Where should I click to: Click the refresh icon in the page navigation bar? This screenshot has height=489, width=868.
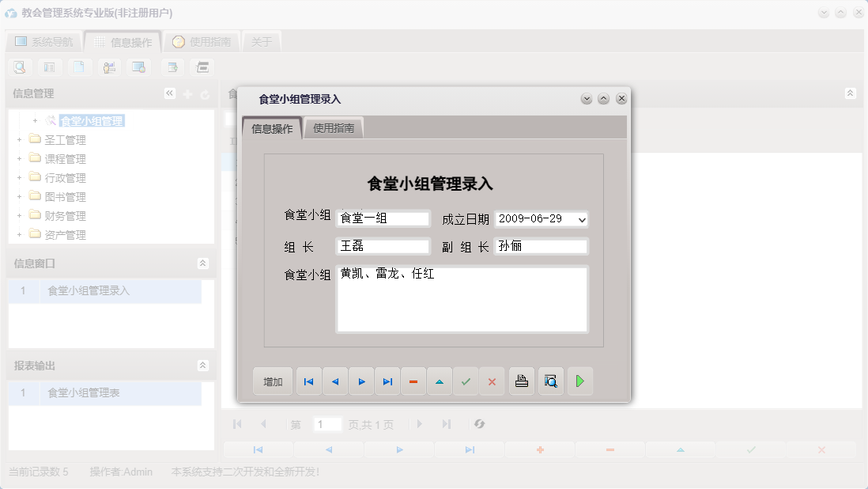click(480, 424)
